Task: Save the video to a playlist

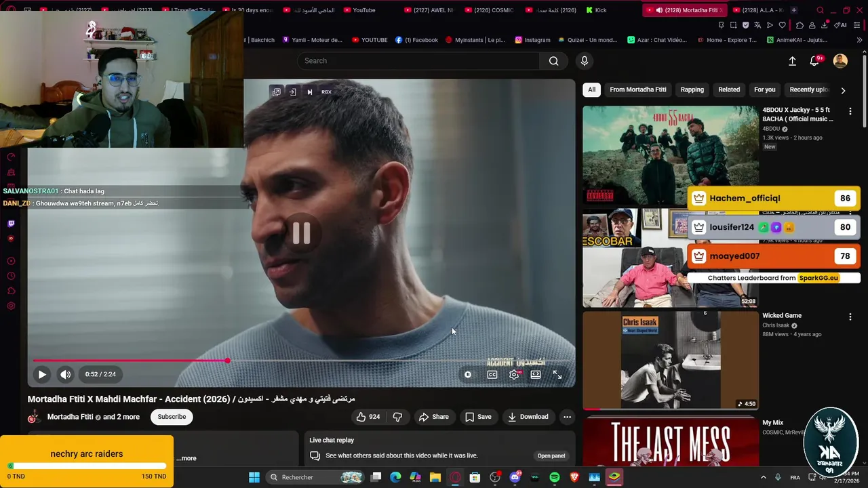Action: pyautogui.click(x=478, y=417)
